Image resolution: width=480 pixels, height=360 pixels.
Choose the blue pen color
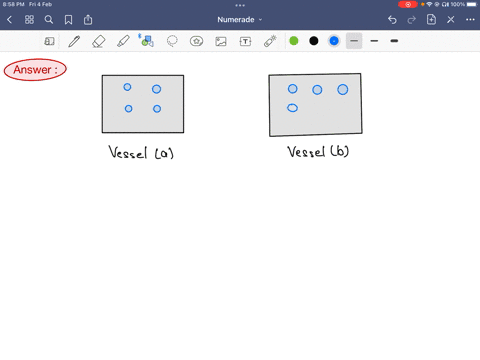pyautogui.click(x=334, y=41)
